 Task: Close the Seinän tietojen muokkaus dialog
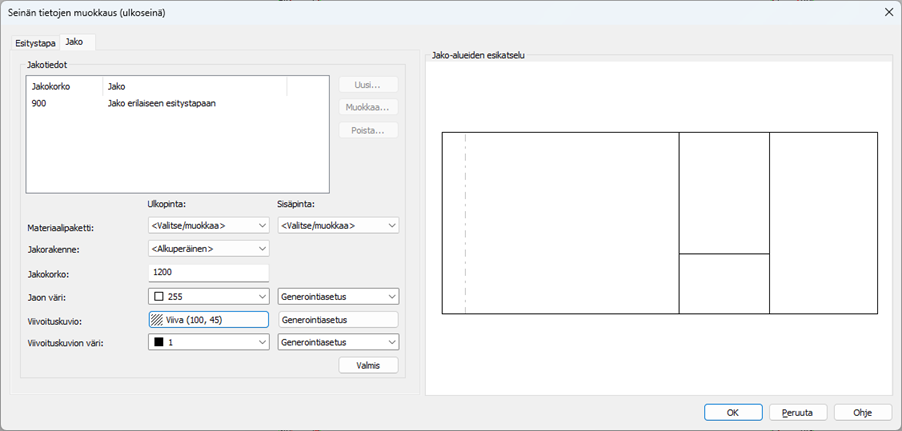click(x=887, y=12)
